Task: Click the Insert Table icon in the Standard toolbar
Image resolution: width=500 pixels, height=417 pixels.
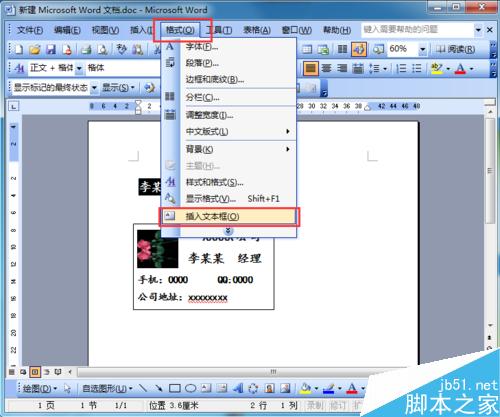Action: coord(307,49)
